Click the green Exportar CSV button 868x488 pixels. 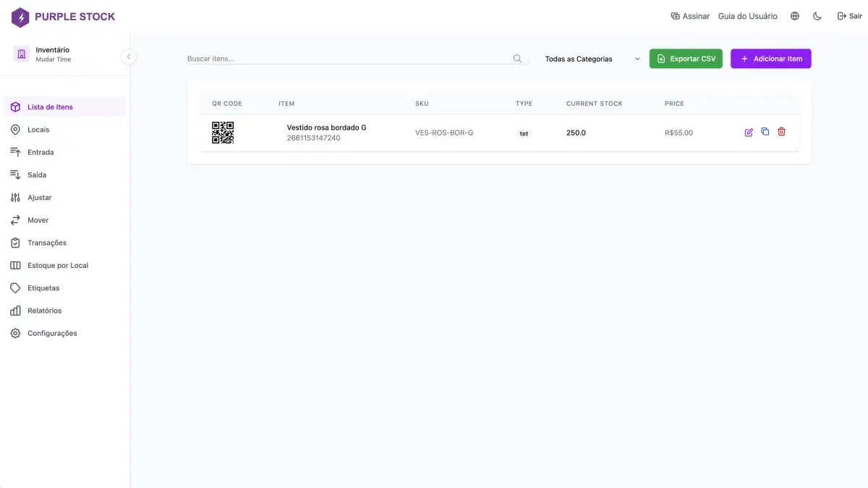point(686,59)
